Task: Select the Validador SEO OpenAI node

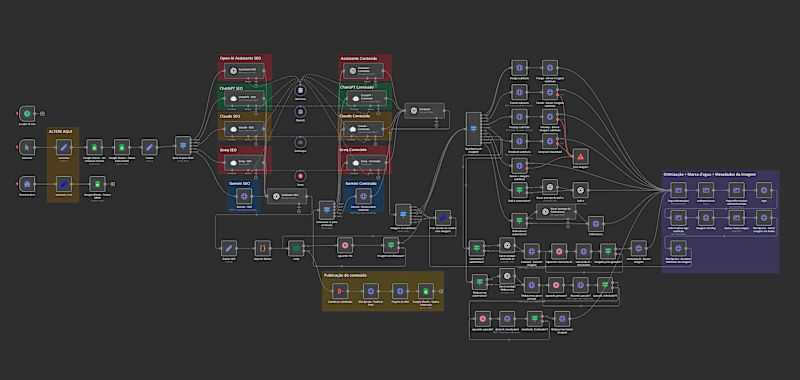Action: (287, 196)
